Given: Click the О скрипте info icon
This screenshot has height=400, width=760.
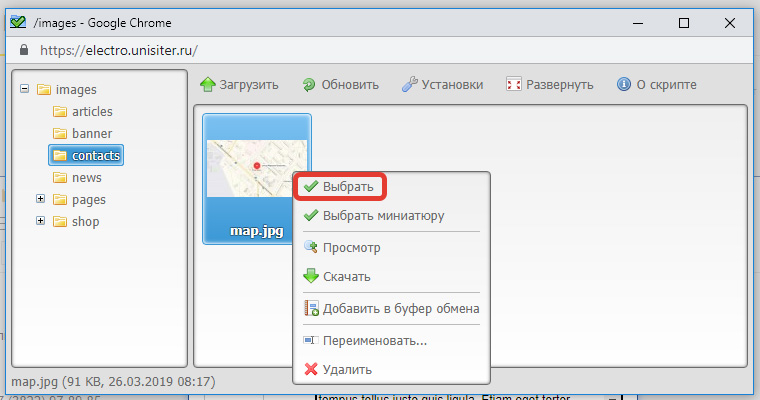Looking at the screenshot, I should point(624,85).
